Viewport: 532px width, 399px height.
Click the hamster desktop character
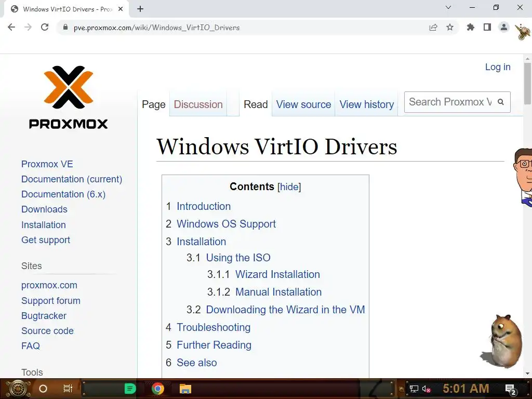tap(502, 341)
